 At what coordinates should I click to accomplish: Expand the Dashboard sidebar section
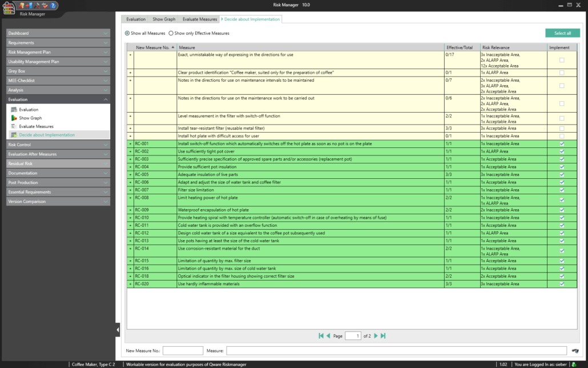point(58,33)
